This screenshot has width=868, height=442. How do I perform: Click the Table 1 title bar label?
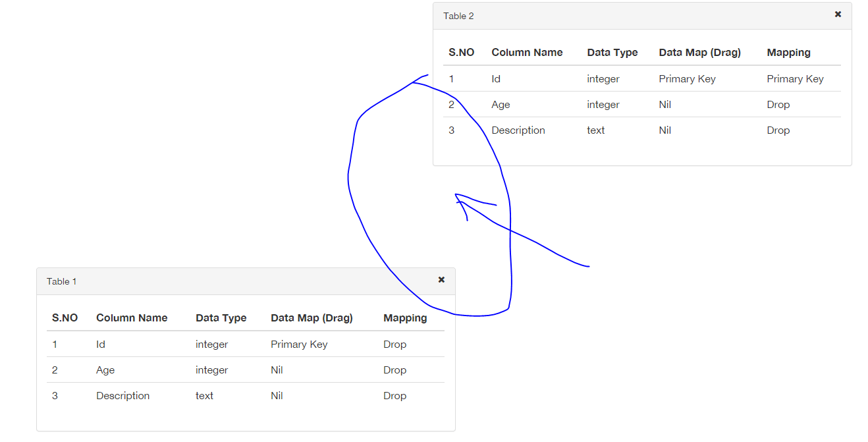click(x=61, y=281)
